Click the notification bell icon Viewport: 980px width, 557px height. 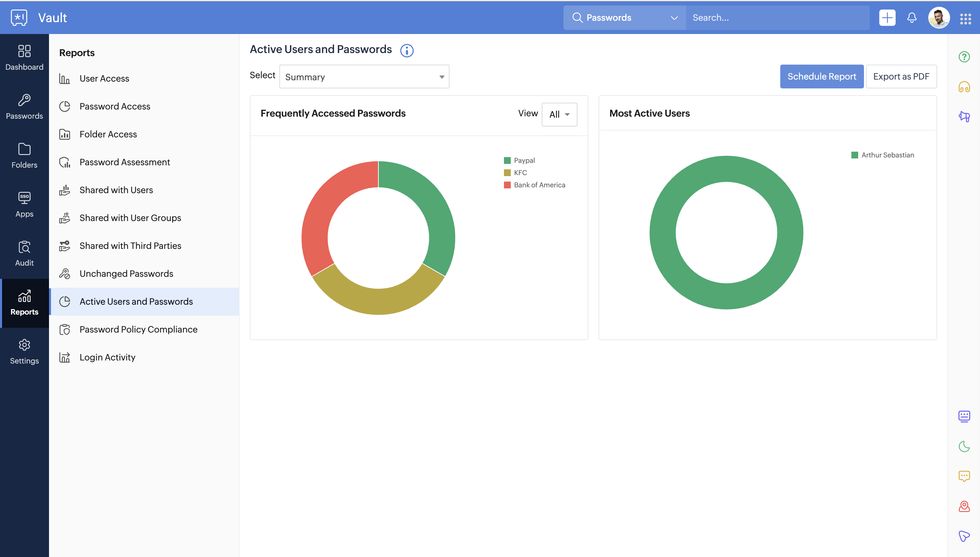coord(912,18)
